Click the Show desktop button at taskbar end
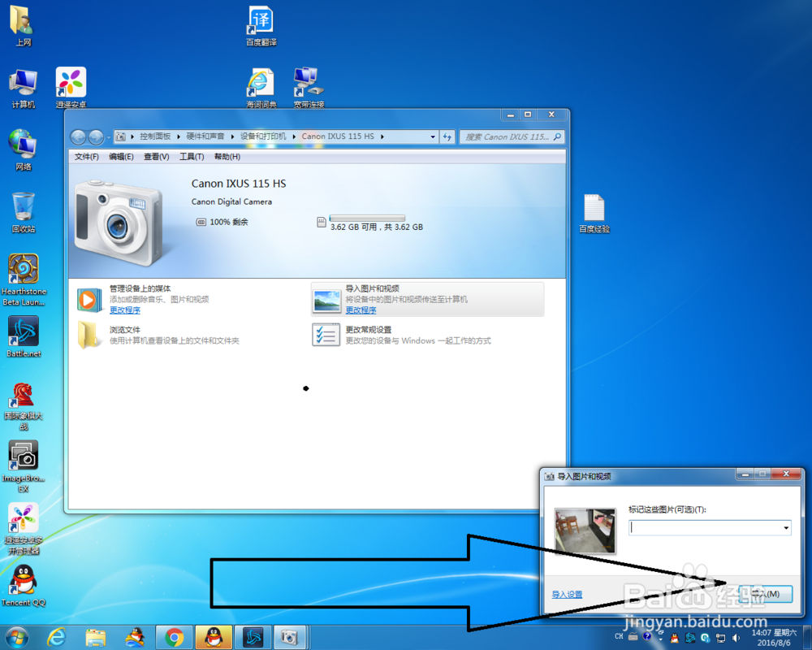812x650 pixels. point(807,638)
